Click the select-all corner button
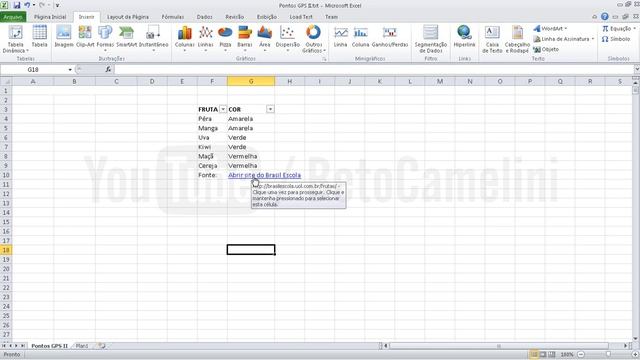This screenshot has height=360, width=640. [x=6, y=81]
